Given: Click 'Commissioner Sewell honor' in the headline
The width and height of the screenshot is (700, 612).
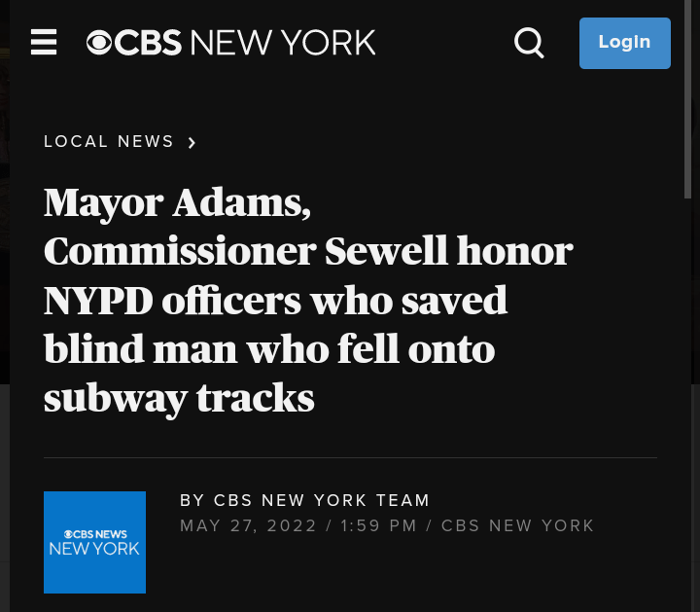Looking at the screenshot, I should (307, 251).
